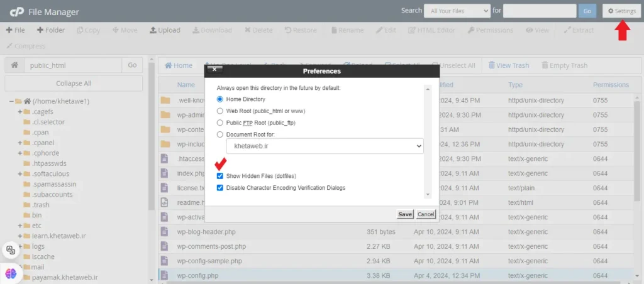Click the View toolbar item
Viewport: 644px width, 284px height.
pos(537,30)
